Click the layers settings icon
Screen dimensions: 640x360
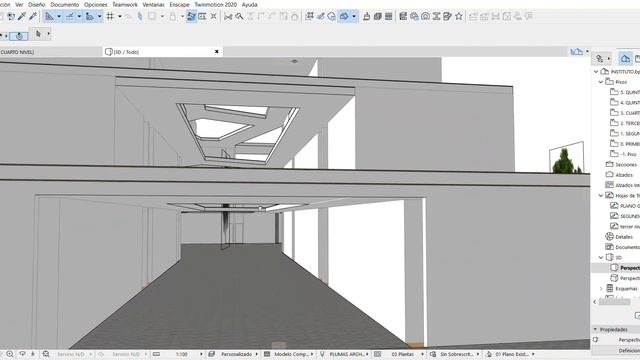coord(403,16)
